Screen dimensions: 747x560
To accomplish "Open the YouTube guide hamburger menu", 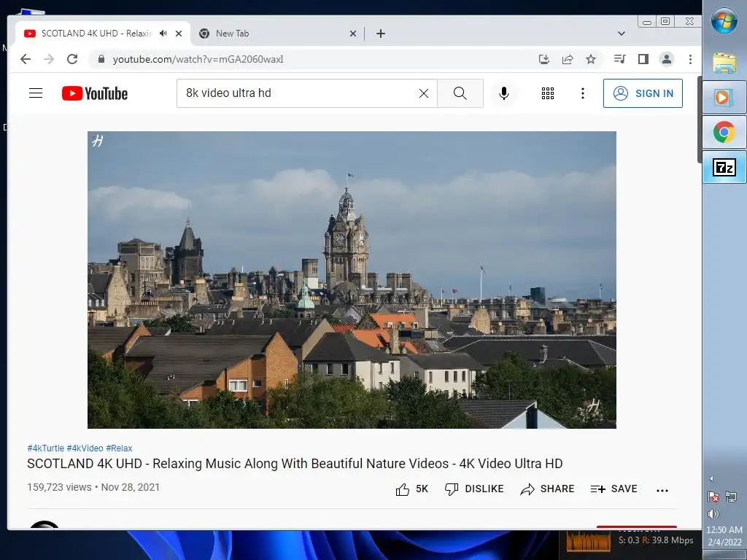I will tap(36, 93).
